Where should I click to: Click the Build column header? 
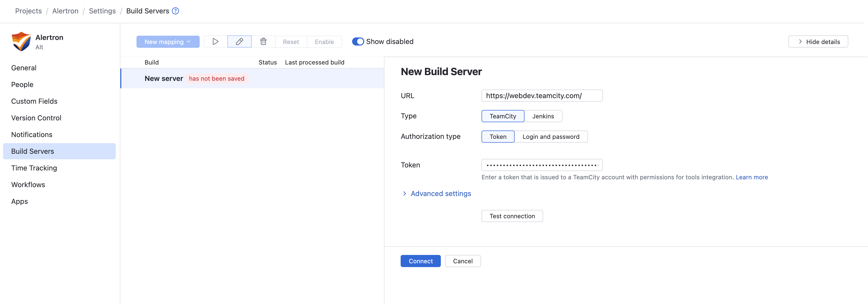pos(151,62)
